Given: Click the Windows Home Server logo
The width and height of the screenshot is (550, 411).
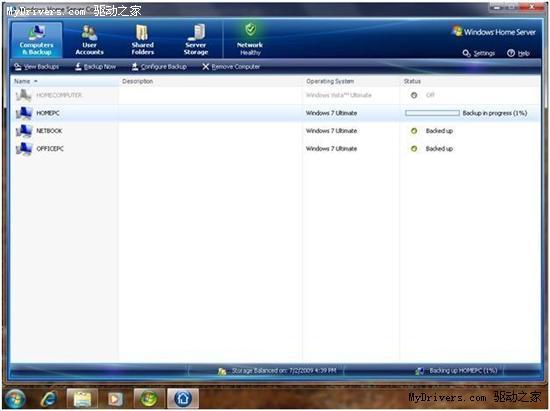Looking at the screenshot, I should tap(494, 32).
